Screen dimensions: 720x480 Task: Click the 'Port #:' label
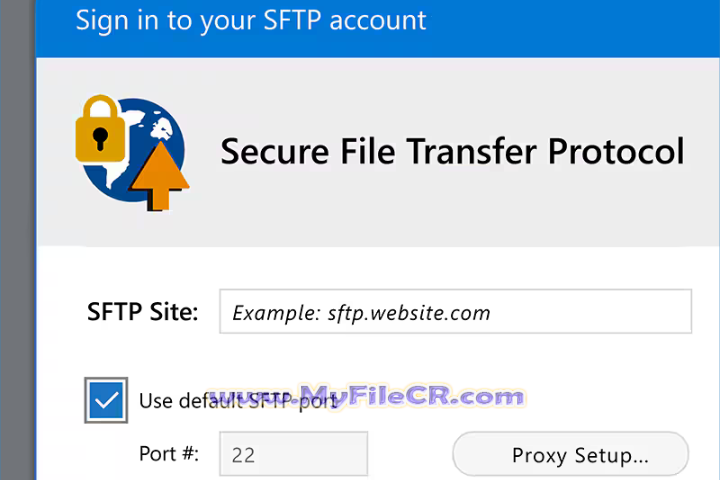[x=169, y=455]
